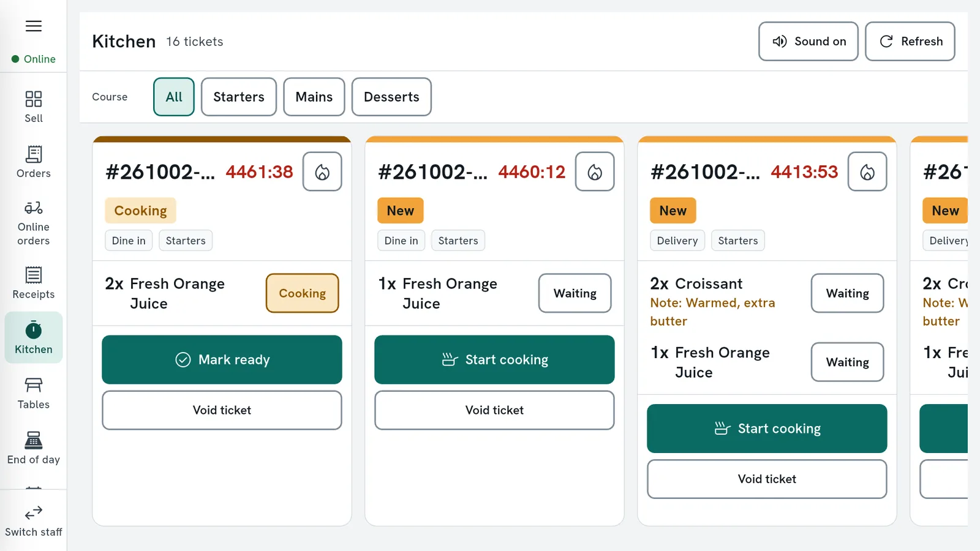
Task: Toggle Waiting status on 1x Fresh Orange Juice, ticket 4460:12
Action: [575, 293]
